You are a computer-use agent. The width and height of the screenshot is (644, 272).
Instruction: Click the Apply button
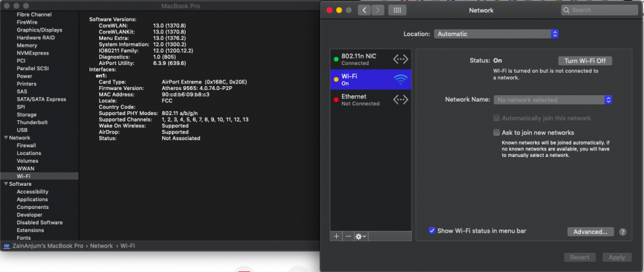click(616, 257)
